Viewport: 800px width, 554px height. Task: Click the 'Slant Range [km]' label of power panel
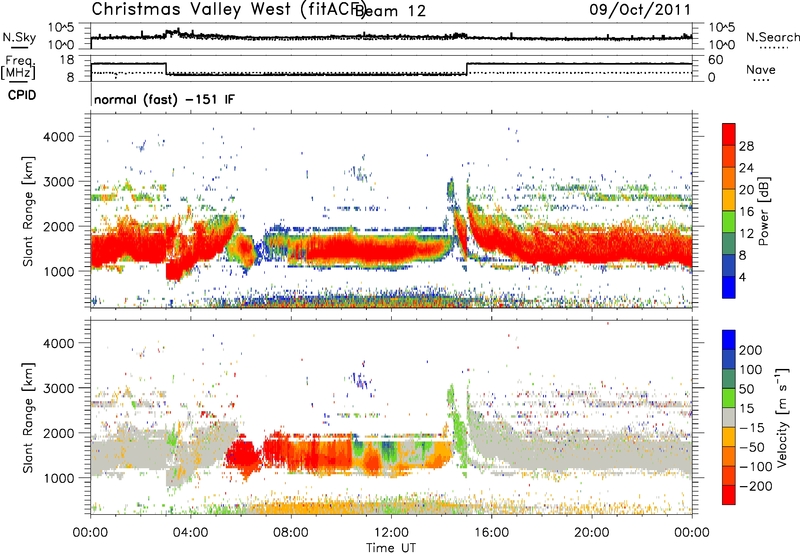click(28, 211)
